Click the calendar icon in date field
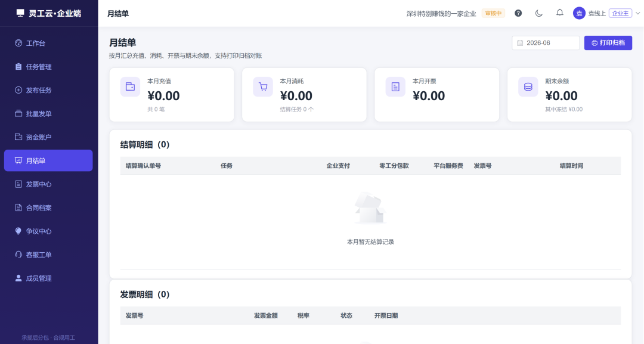644x344 pixels. click(x=520, y=43)
